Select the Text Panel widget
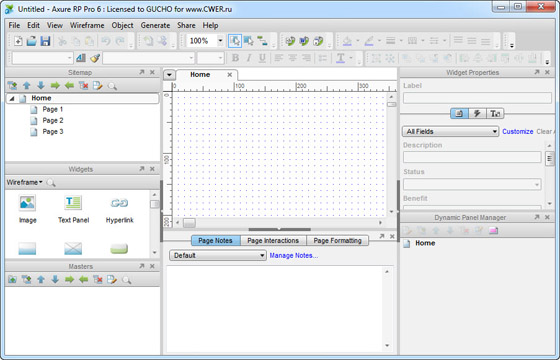Image resolution: width=560 pixels, height=360 pixels. click(73, 209)
